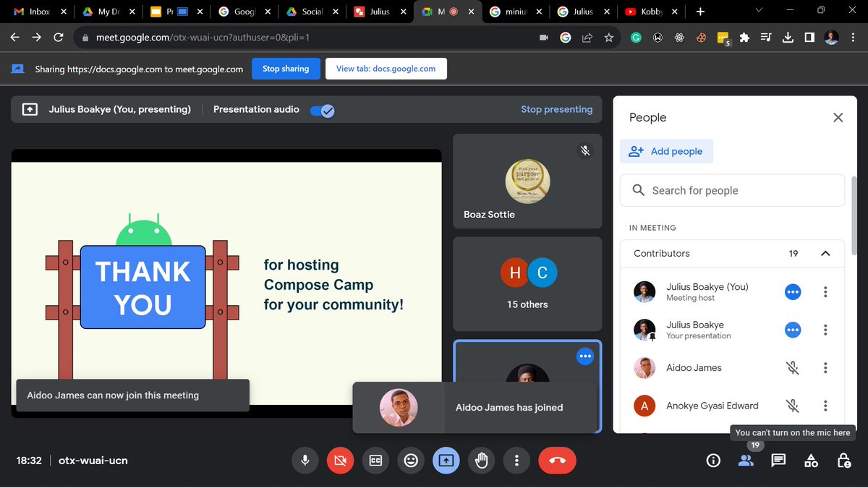Click Stop presenting link
This screenshot has width=868, height=488.
pos(556,109)
